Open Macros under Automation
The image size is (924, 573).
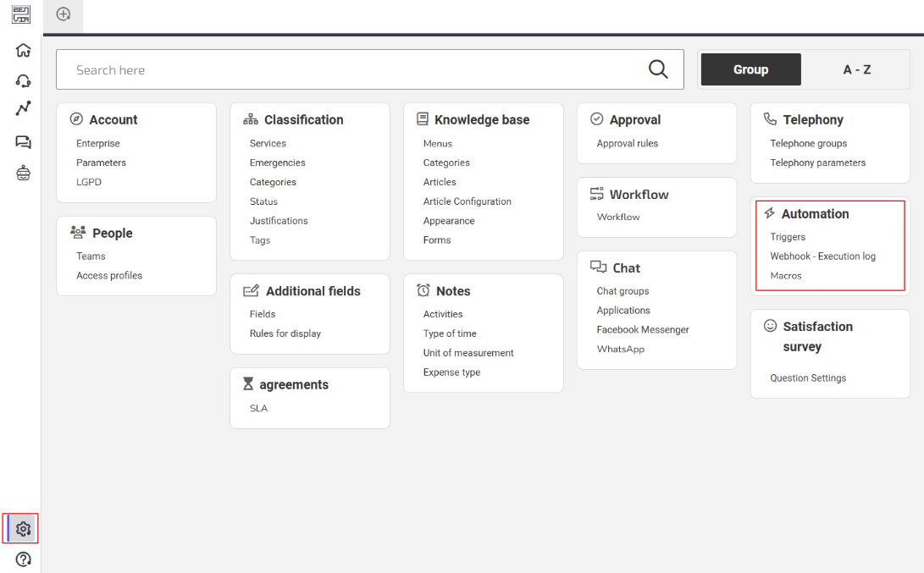pos(785,276)
